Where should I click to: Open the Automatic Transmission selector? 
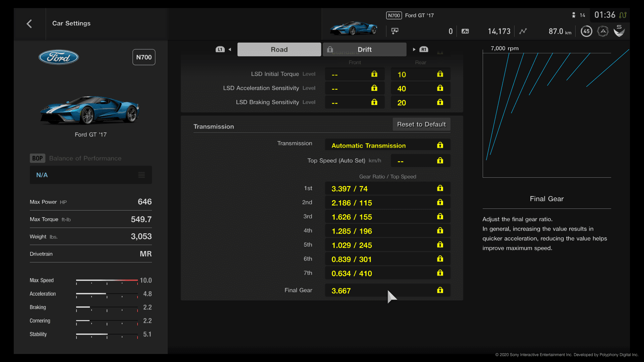(387, 145)
